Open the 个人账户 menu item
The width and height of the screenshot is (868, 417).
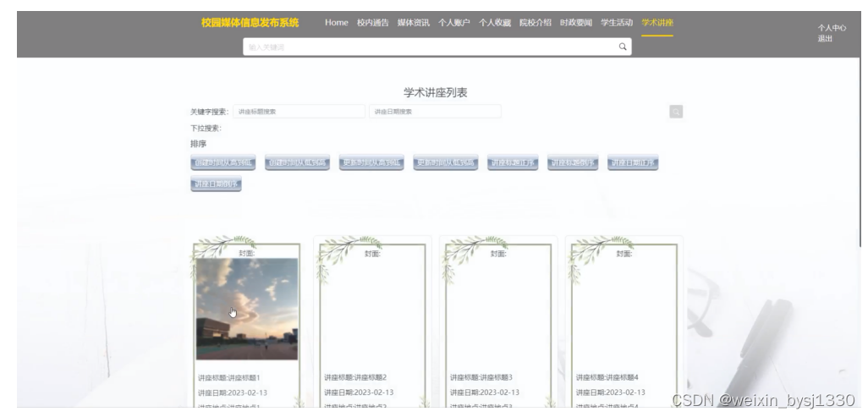pyautogui.click(x=454, y=23)
